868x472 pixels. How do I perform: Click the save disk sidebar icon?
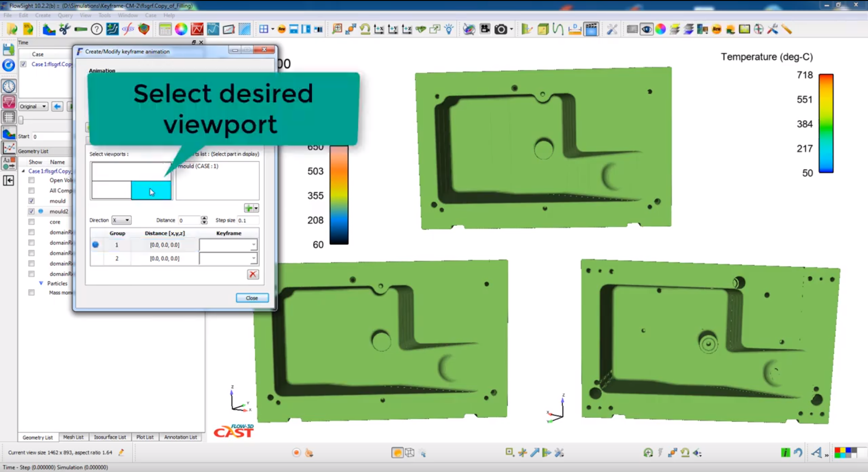9,49
